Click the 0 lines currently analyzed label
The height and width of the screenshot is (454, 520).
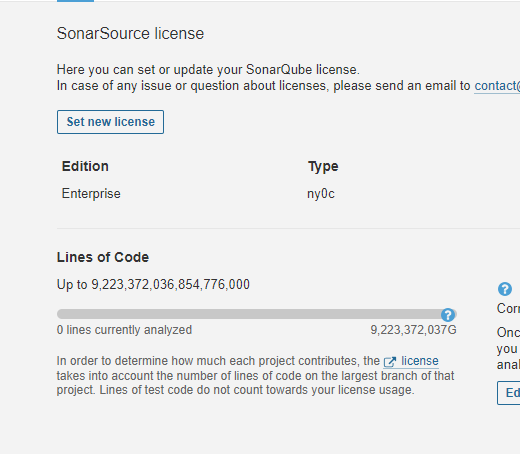[124, 330]
